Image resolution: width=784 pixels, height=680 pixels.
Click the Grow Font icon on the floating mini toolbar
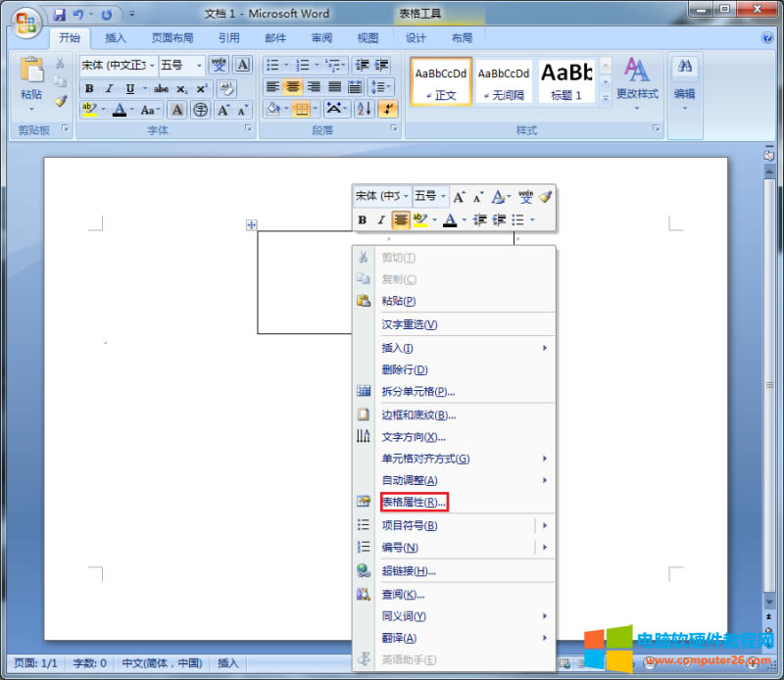pyautogui.click(x=458, y=197)
